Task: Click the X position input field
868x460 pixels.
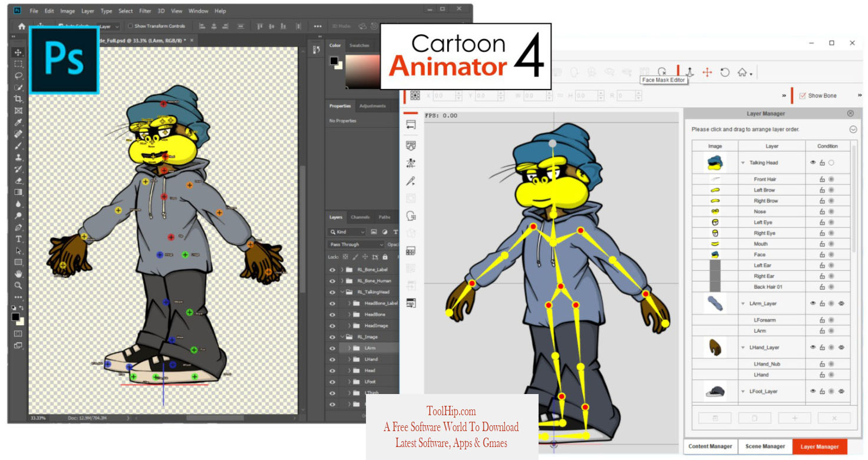Action: tap(447, 95)
